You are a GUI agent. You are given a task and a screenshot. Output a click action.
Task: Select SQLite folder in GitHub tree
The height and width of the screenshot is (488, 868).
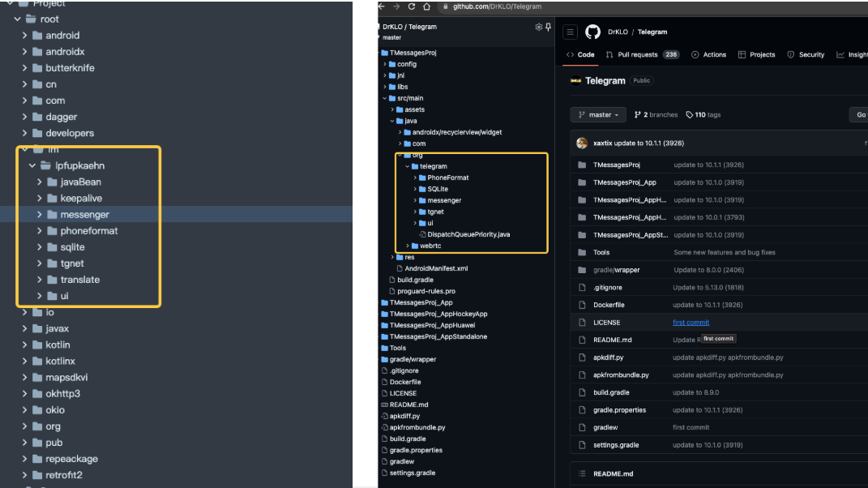438,189
